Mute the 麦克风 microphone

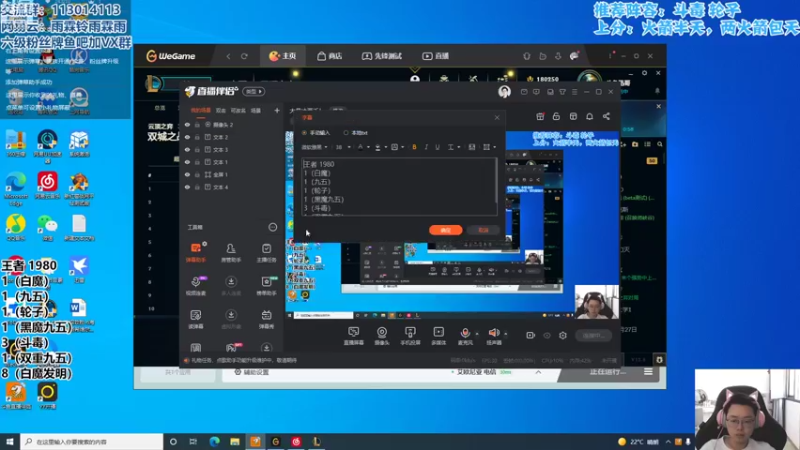point(465,336)
